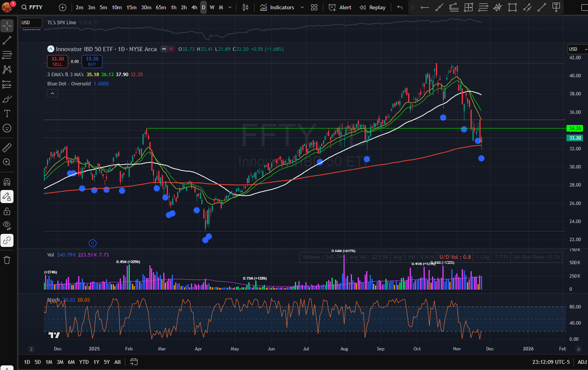
Task: Open the brush tools in left sidebar
Action: coord(7,99)
